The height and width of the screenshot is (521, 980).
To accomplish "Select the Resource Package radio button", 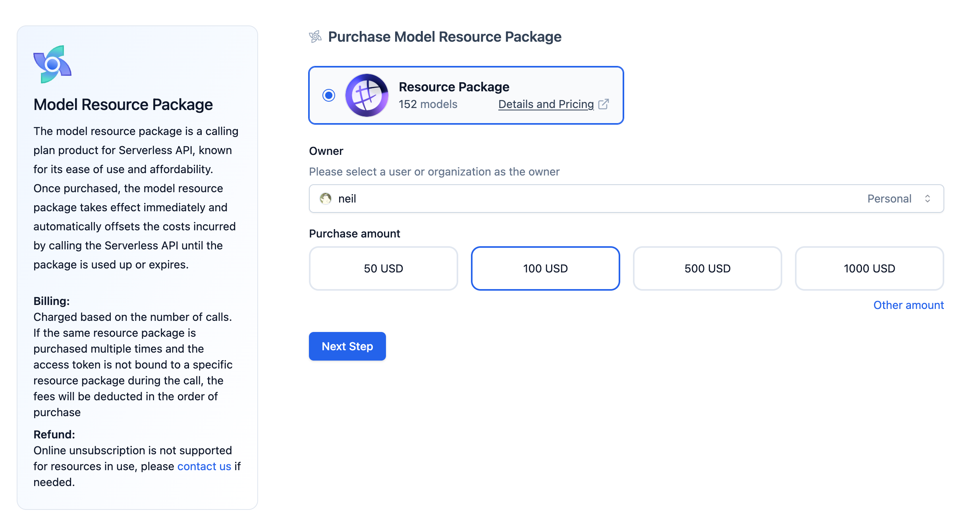I will click(x=328, y=95).
